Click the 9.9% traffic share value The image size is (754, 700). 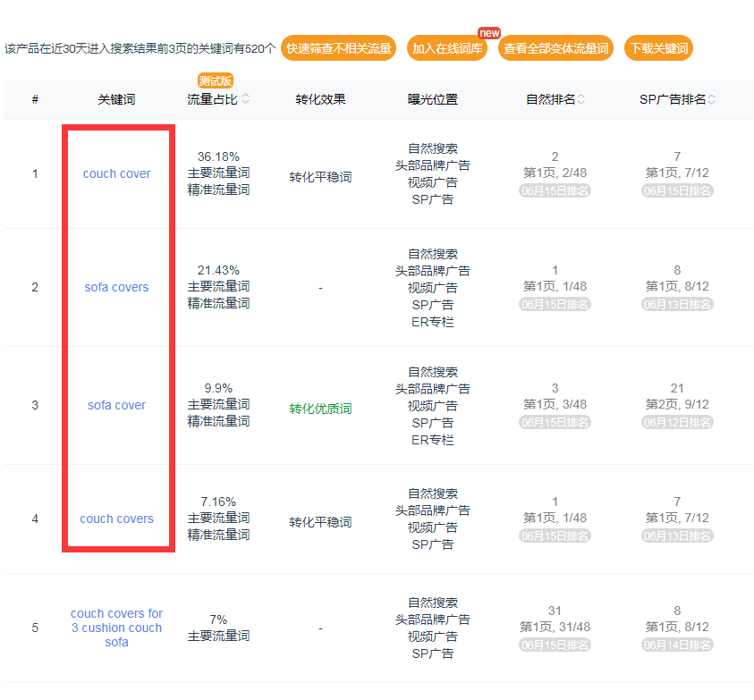point(218,388)
